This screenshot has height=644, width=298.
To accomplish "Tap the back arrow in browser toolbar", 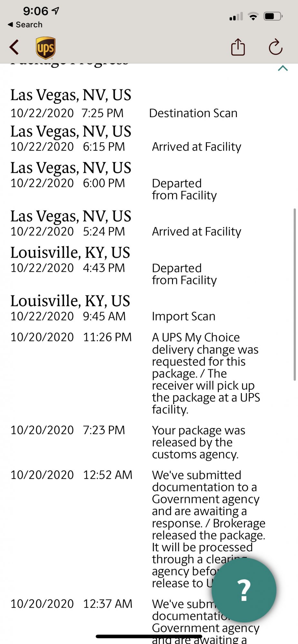I will [14, 47].
